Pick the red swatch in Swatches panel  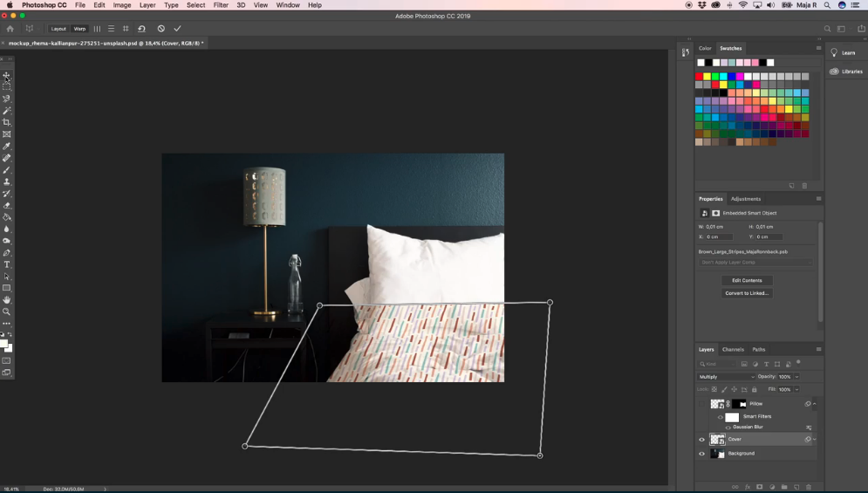pyautogui.click(x=700, y=77)
